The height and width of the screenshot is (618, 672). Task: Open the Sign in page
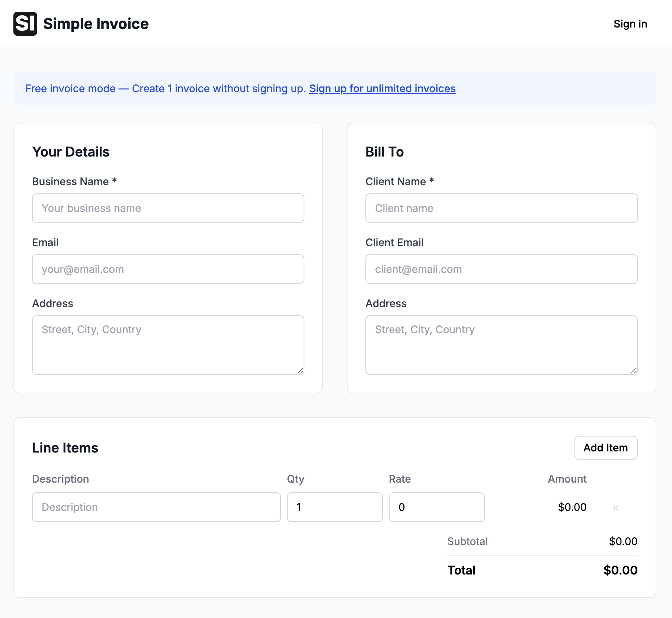coord(630,24)
